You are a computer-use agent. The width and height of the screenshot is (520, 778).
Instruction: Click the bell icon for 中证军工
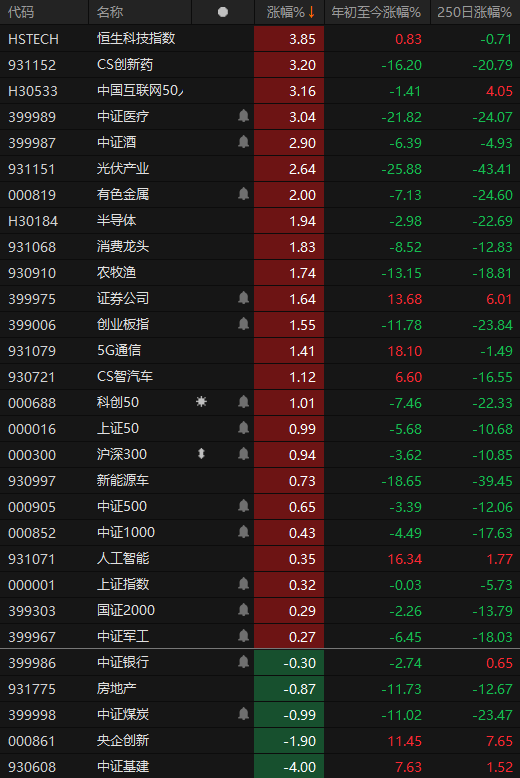pyautogui.click(x=243, y=636)
